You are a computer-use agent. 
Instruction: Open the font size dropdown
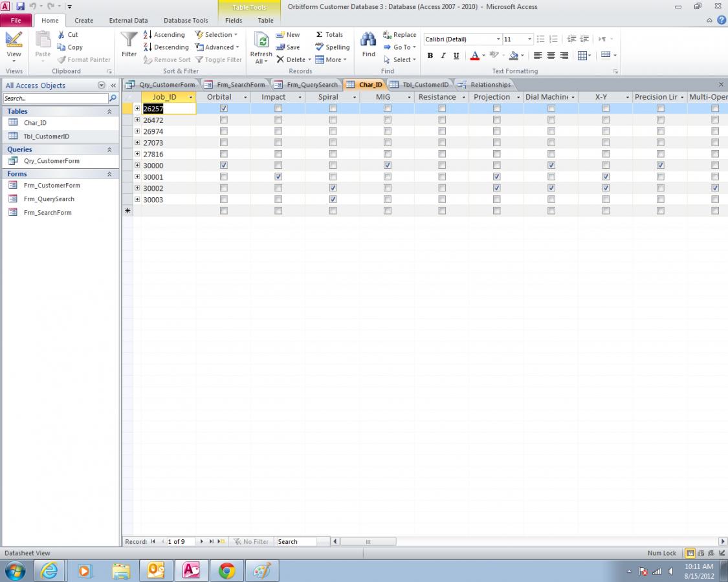529,39
